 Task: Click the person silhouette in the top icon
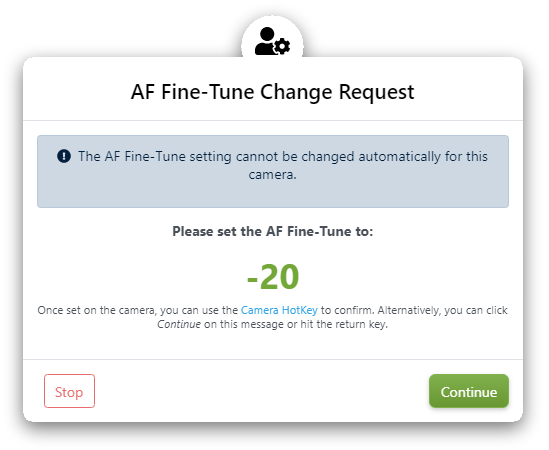(265, 41)
